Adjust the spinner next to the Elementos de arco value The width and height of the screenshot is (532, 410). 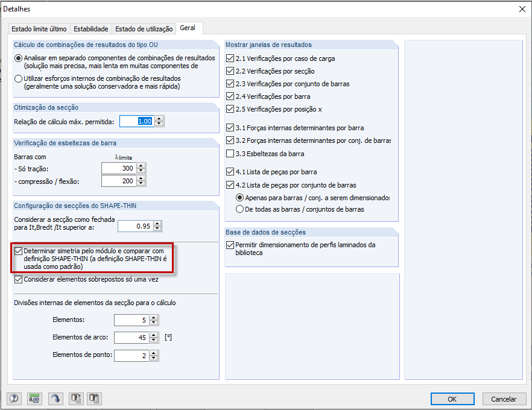tap(154, 338)
